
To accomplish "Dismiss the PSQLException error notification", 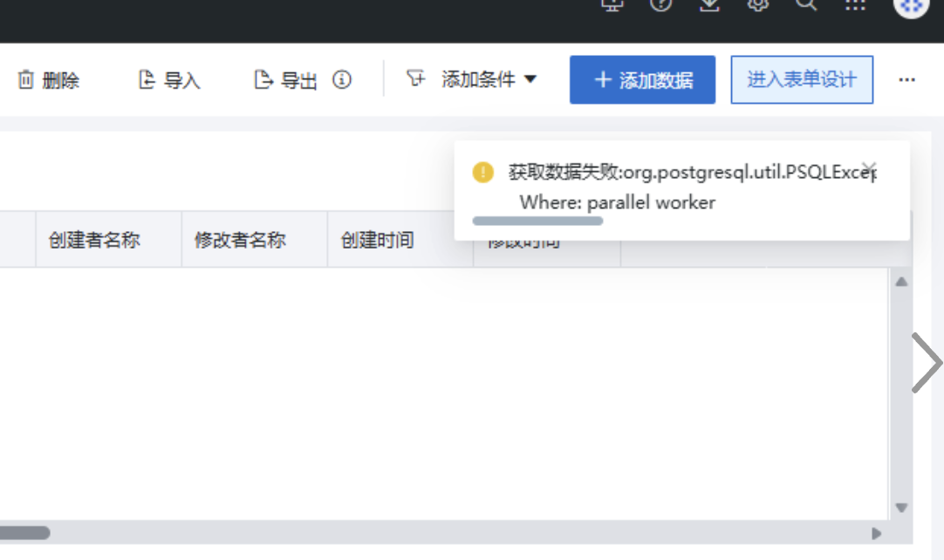I will pyautogui.click(x=868, y=167).
